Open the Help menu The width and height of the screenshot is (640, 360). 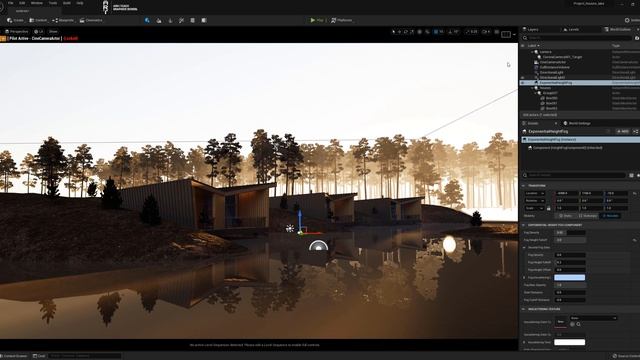[x=80, y=3]
